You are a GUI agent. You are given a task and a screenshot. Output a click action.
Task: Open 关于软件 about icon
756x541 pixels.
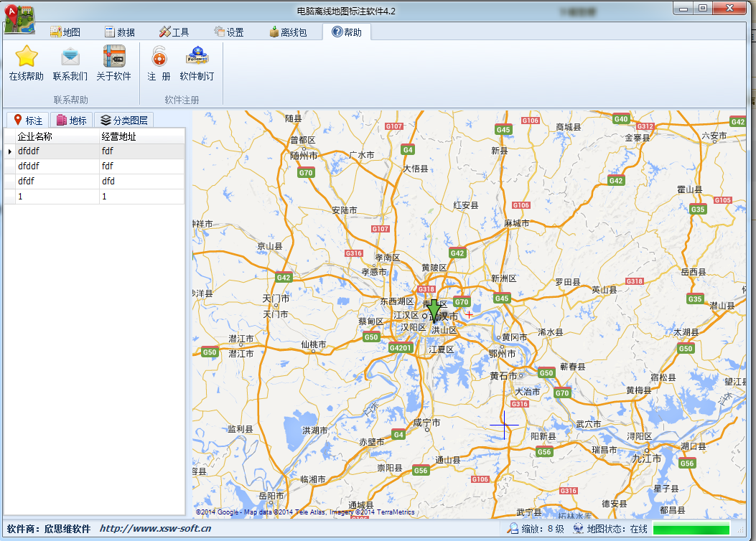click(114, 57)
